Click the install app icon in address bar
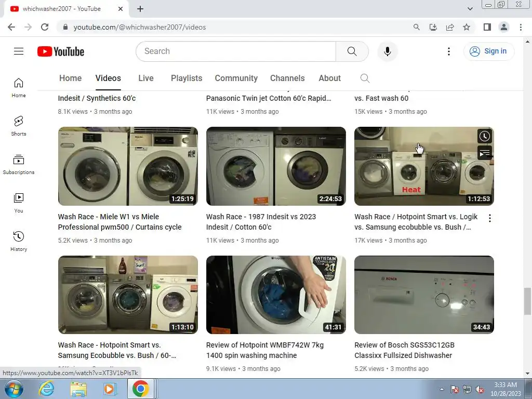 [x=433, y=27]
